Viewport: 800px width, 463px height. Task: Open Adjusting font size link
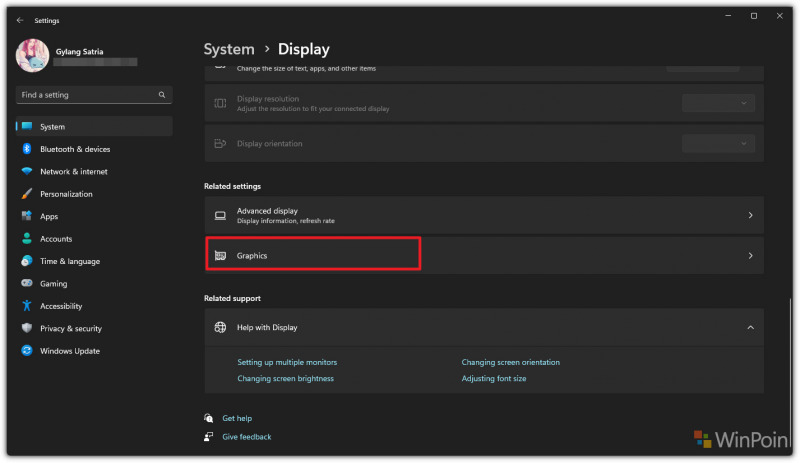pyautogui.click(x=494, y=379)
